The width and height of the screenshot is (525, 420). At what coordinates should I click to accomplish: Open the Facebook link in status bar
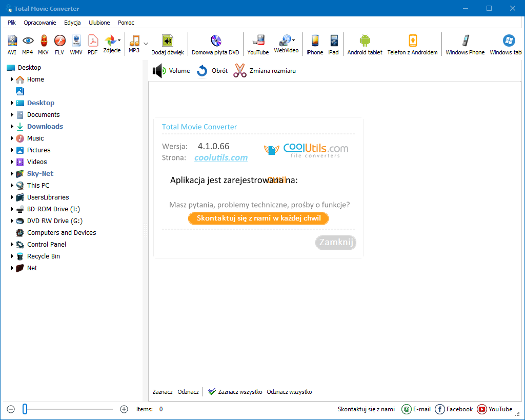454,409
